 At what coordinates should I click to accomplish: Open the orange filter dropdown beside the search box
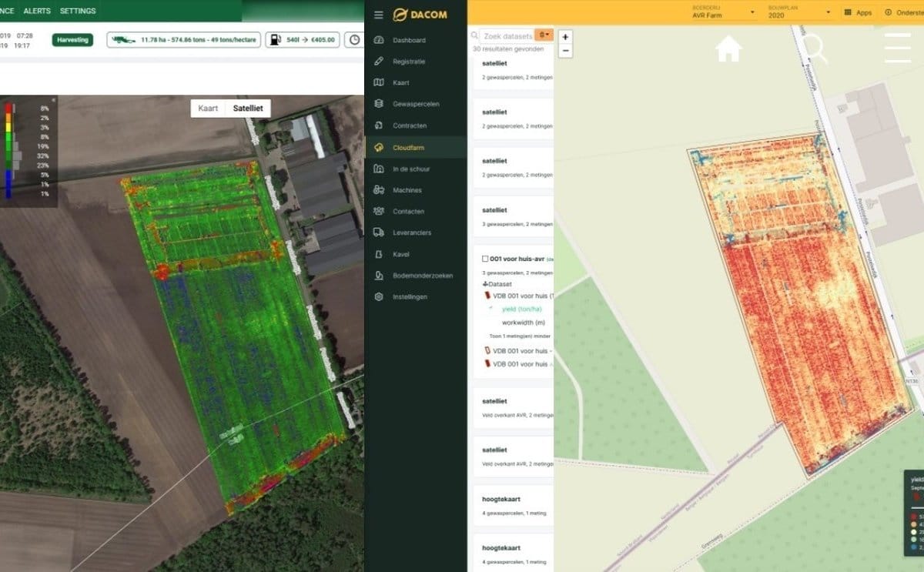pos(544,35)
